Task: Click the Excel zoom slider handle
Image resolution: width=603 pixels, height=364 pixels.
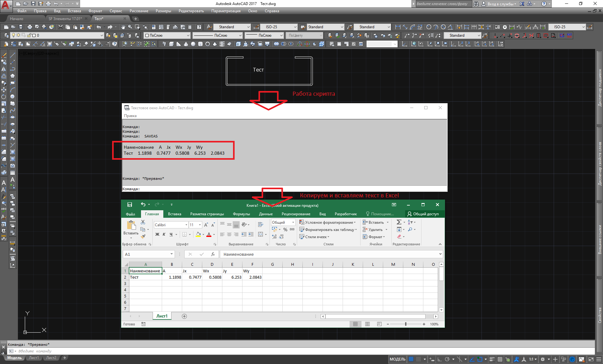Action: pos(406,324)
